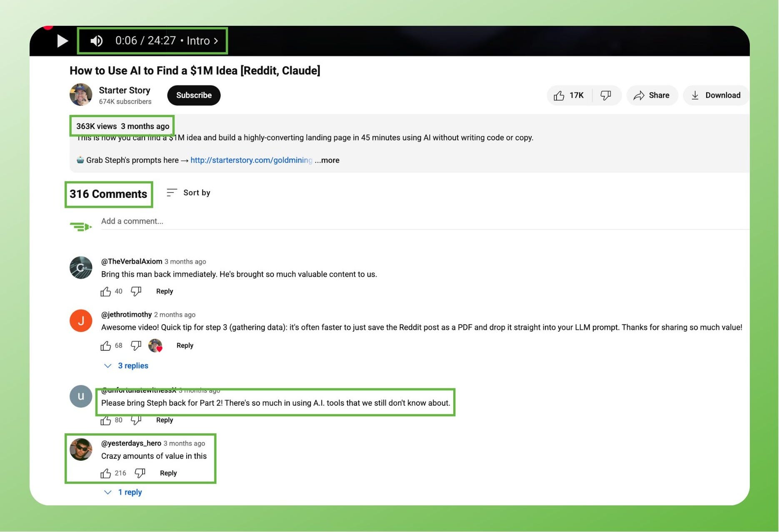Dislike @yesterdays_hero's comment
Image resolution: width=779 pixels, height=532 pixels.
pyautogui.click(x=140, y=473)
